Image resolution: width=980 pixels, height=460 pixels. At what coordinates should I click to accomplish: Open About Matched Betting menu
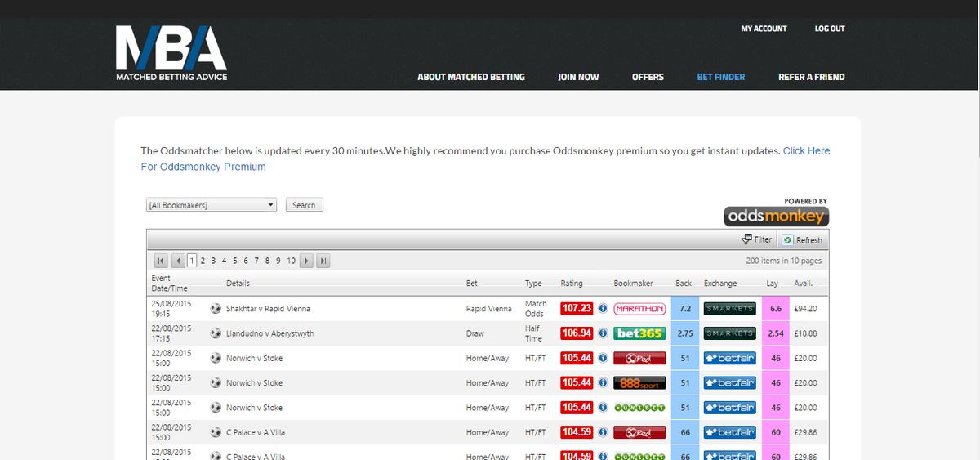[471, 77]
